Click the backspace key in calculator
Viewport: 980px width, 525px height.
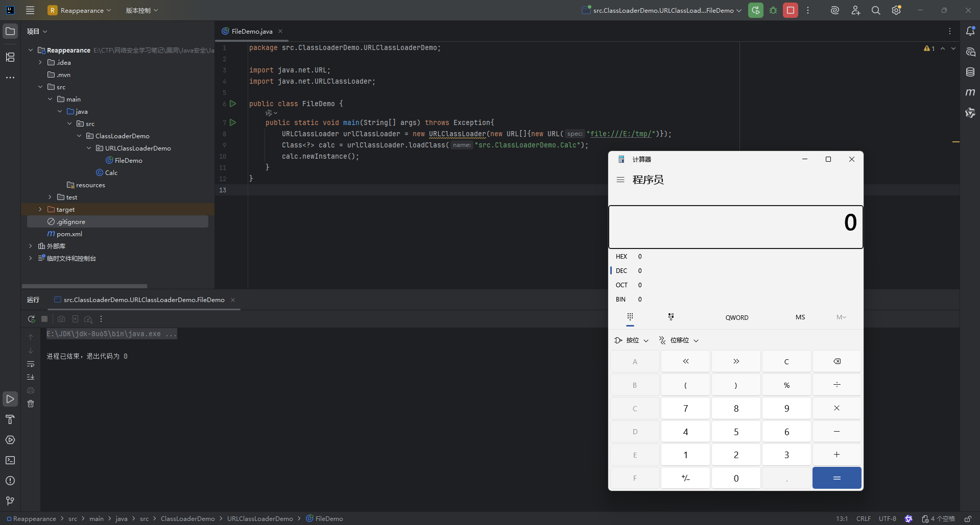pyautogui.click(x=836, y=362)
